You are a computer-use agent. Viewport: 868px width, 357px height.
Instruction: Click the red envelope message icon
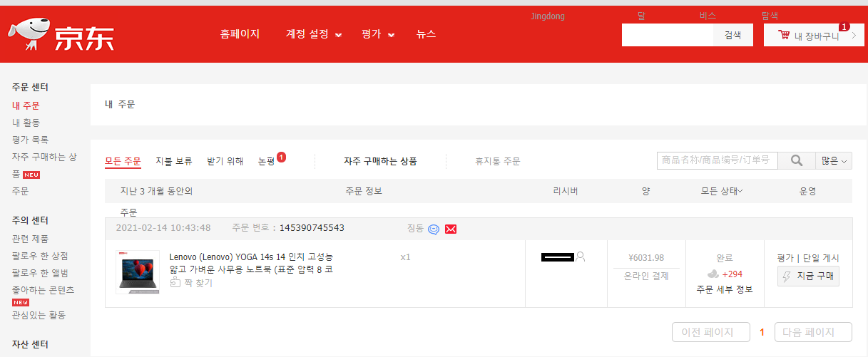[451, 229]
